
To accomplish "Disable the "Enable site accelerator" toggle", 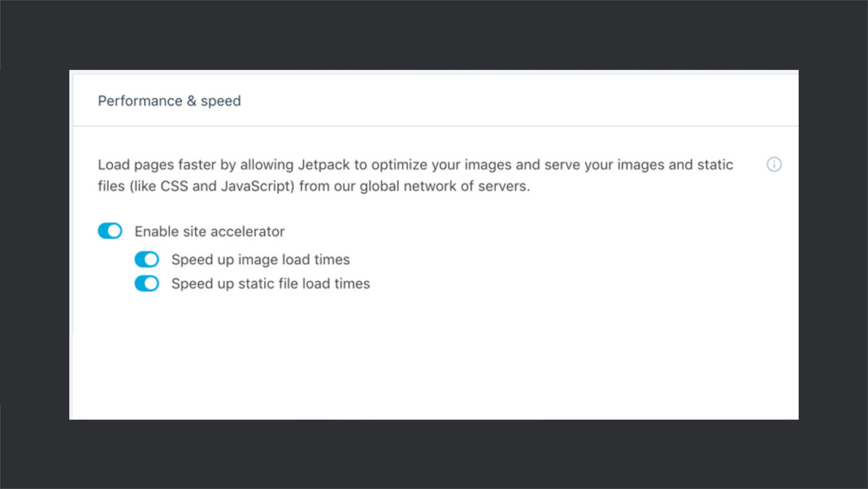I will [110, 230].
